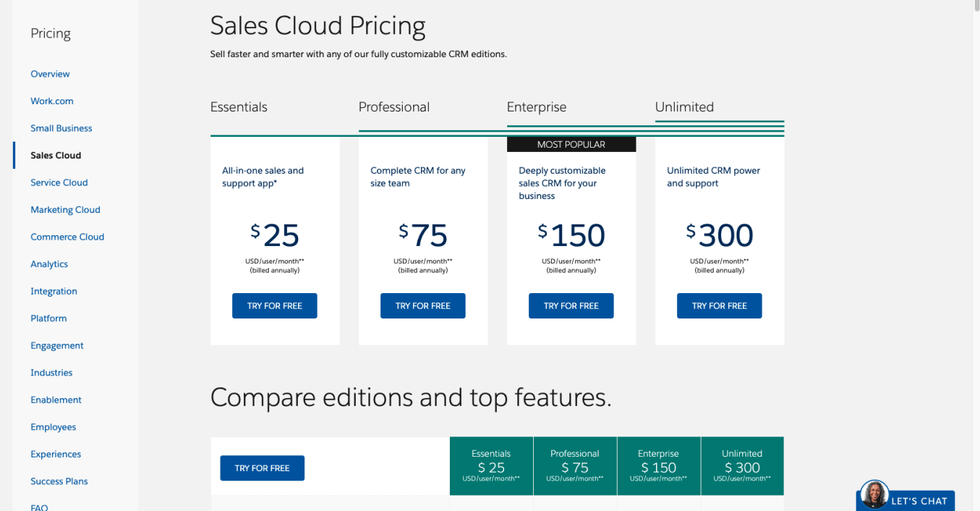The image size is (980, 511).
Task: Open Employees in the sidebar
Action: click(54, 427)
